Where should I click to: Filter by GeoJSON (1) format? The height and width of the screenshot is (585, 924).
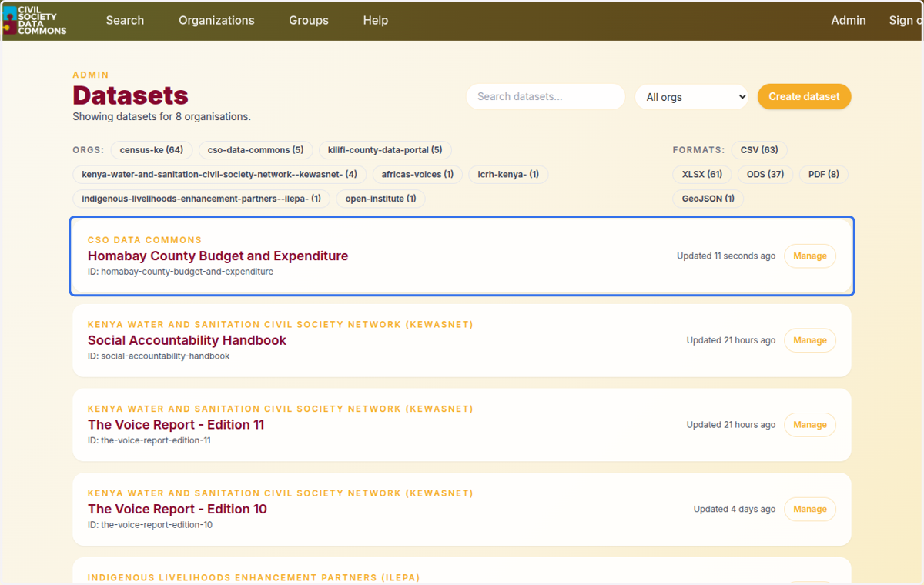click(708, 199)
